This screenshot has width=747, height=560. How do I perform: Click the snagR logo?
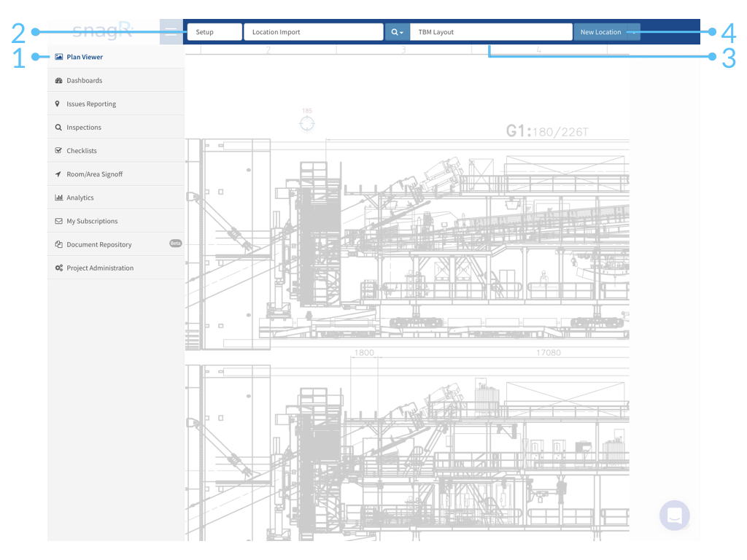pyautogui.click(x=104, y=31)
